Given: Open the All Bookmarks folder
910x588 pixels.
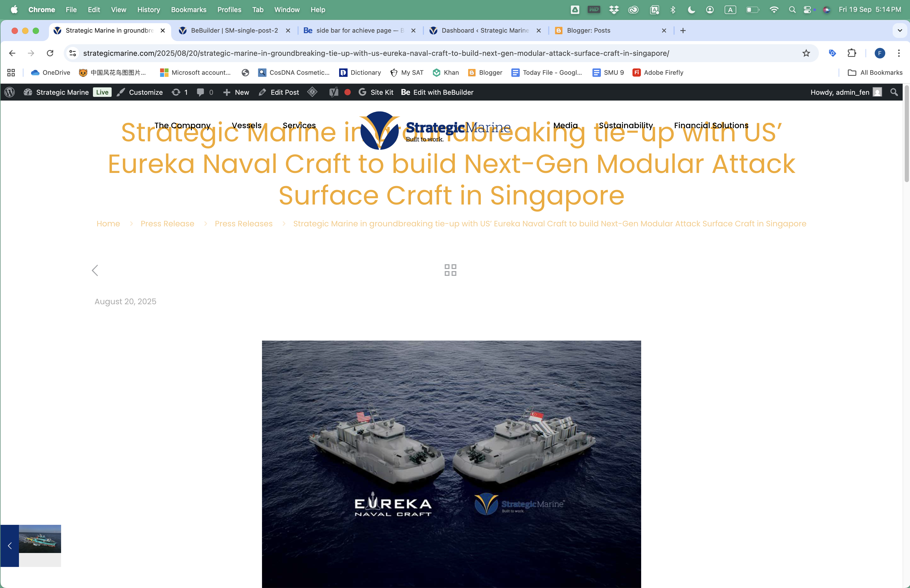Looking at the screenshot, I should [x=875, y=73].
